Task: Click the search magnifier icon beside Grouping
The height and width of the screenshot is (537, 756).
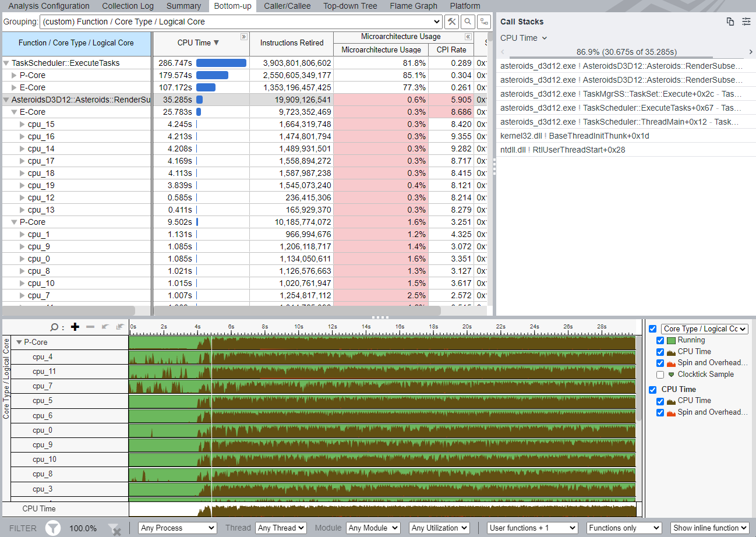Action: pyautogui.click(x=468, y=22)
